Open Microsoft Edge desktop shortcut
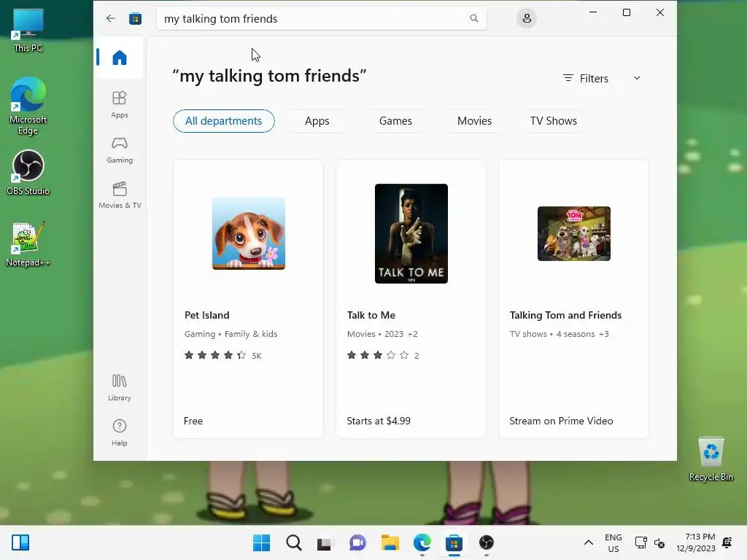The image size is (747, 560). pos(28,106)
